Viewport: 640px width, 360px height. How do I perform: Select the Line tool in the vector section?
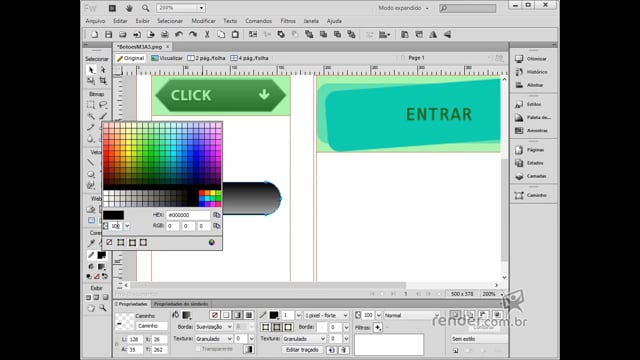pos(91,162)
